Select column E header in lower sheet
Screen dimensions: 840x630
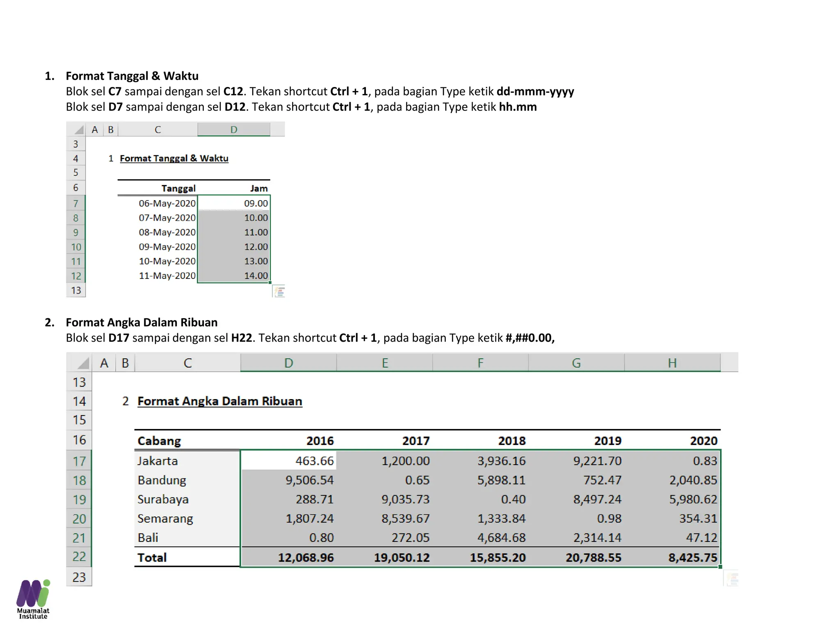pyautogui.click(x=384, y=363)
